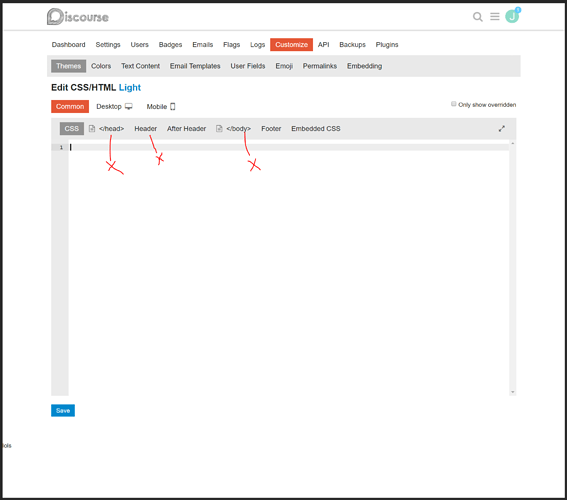The image size is (567, 500).
Task: Enable Only show overridden checkbox
Action: (453, 104)
